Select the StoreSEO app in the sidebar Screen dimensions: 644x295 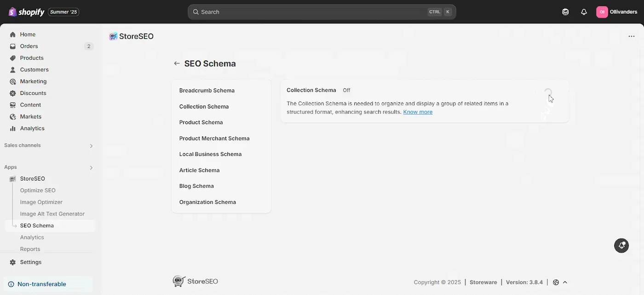pyautogui.click(x=32, y=179)
